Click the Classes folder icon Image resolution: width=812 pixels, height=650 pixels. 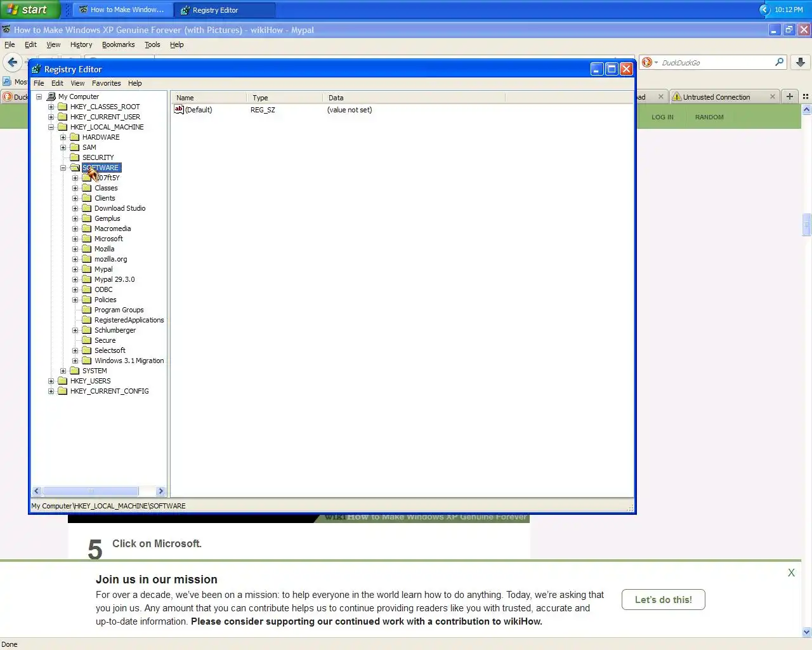(87, 188)
